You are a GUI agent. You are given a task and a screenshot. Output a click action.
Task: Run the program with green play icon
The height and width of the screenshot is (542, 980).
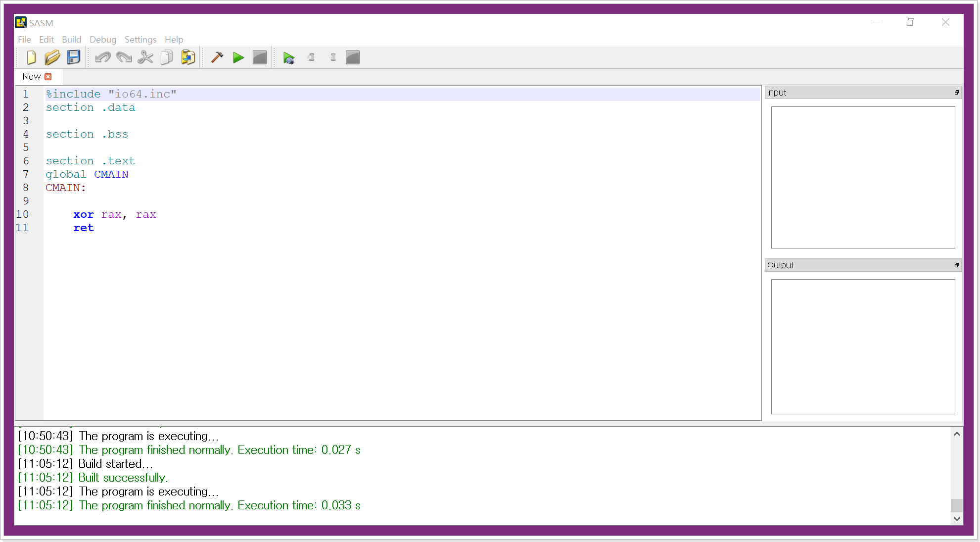[x=238, y=58]
